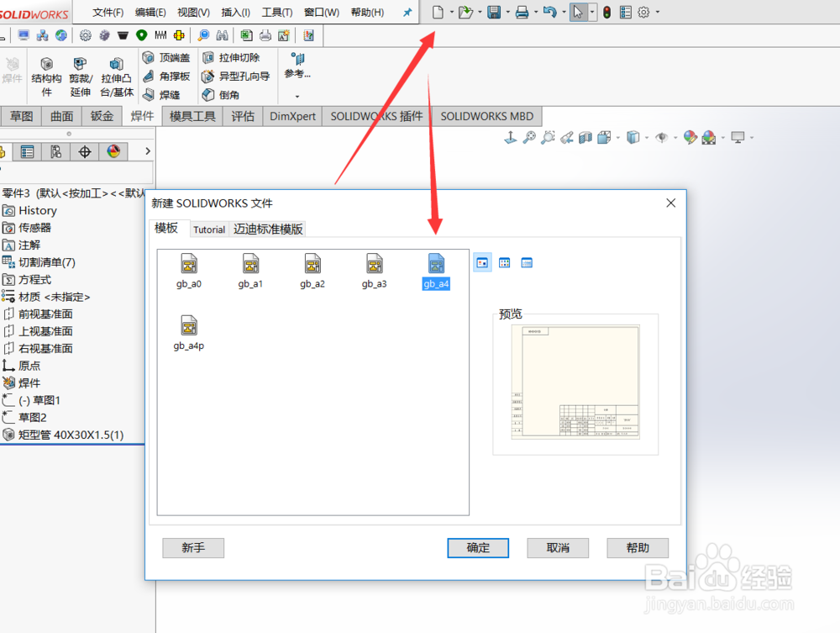Click the Zoom to Fit magnifier icon

click(529, 138)
